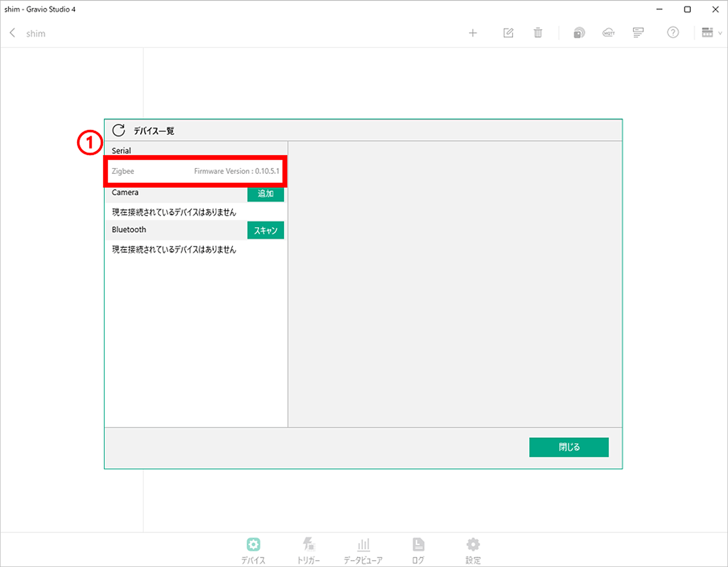Click the 追加 button for Camera
This screenshot has width=728, height=567.
[265, 194]
